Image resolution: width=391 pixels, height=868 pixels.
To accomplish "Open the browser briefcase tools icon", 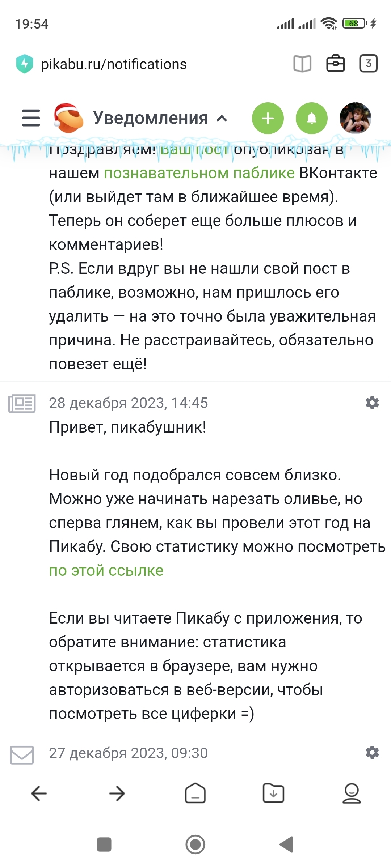I will pyautogui.click(x=335, y=64).
